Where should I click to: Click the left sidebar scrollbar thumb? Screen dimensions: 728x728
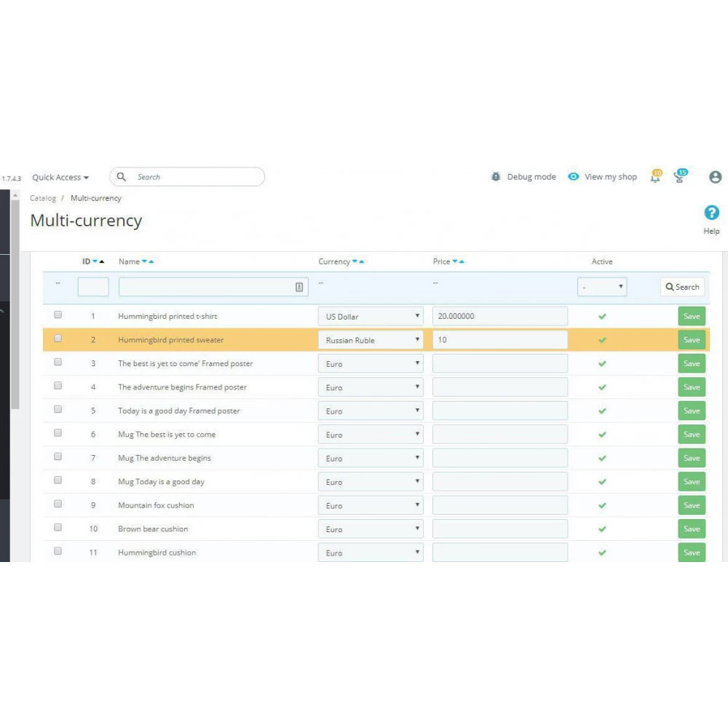[x=15, y=304]
